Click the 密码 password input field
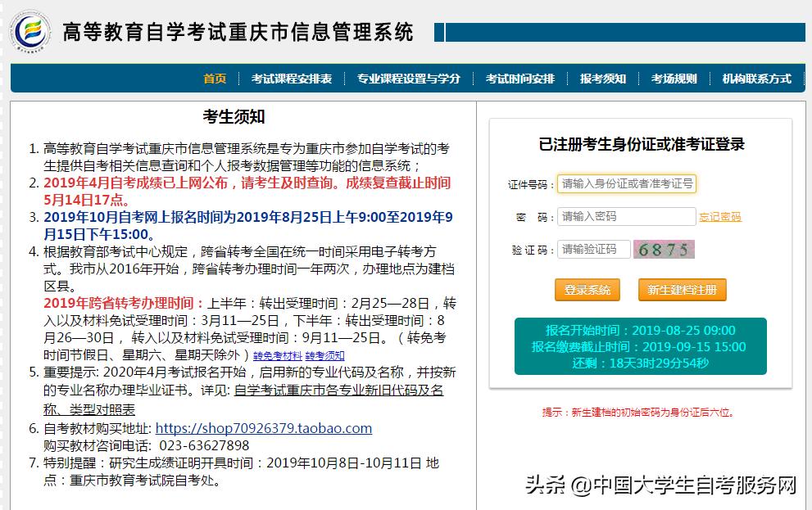This screenshot has height=510, width=812. pos(627,216)
